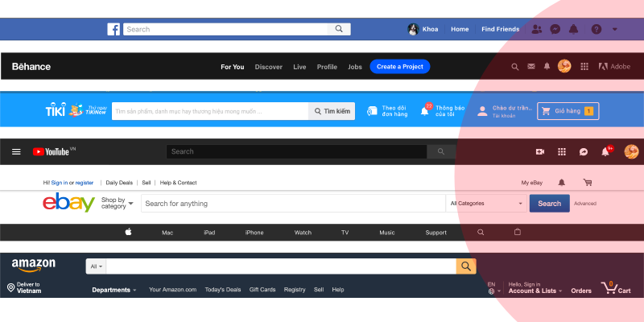Open Facebook Messenger icon
This screenshot has width=644, height=322.
[x=555, y=29]
